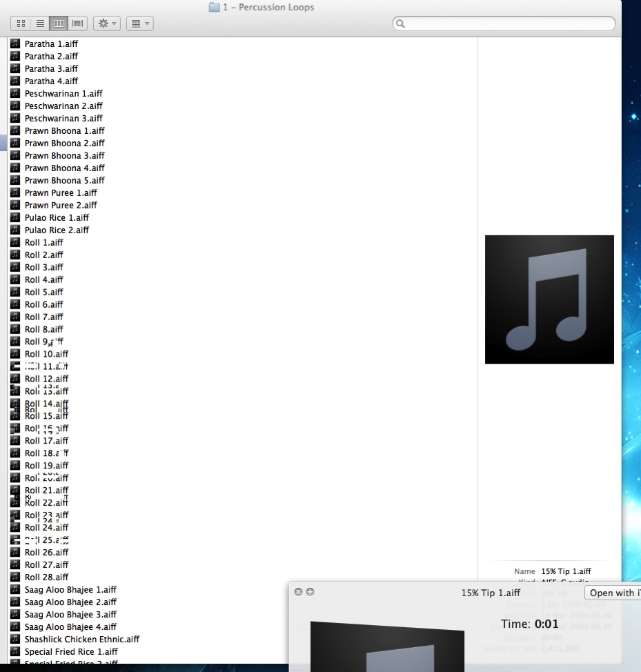Image resolution: width=641 pixels, height=672 pixels.
Task: Click the audio icon beside Roll 3.aiff
Action: 15,267
